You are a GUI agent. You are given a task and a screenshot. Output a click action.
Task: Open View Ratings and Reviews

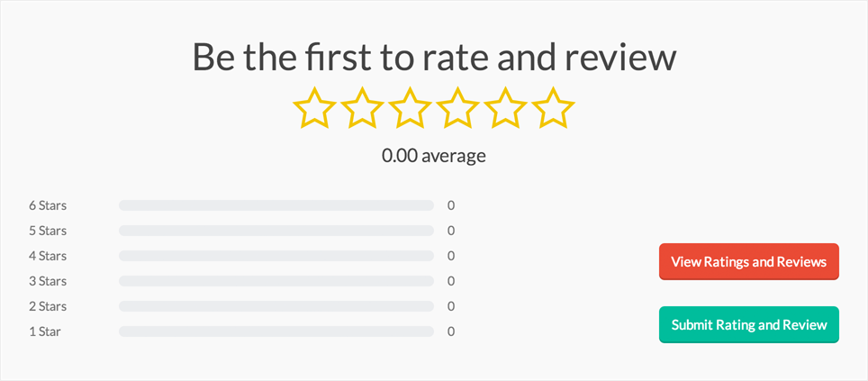click(748, 262)
